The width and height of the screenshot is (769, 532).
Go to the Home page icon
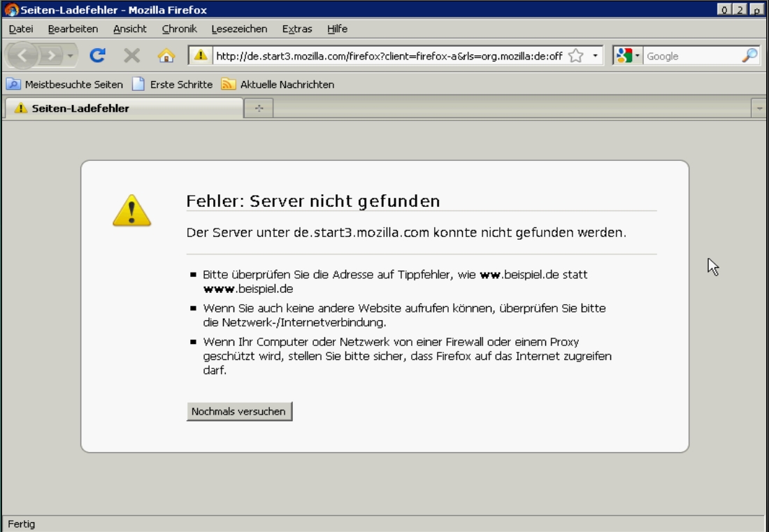click(166, 56)
